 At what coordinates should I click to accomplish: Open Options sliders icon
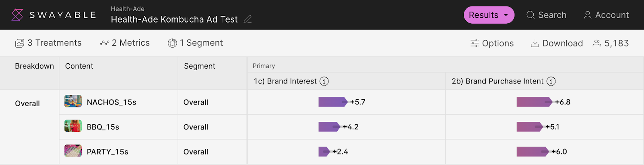[475, 43]
